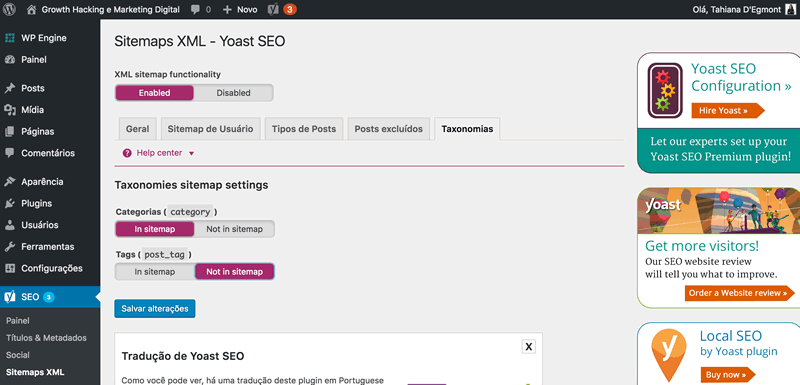The image size is (800, 385).
Task: Click the Páginas pages icon
Action: coord(9,132)
